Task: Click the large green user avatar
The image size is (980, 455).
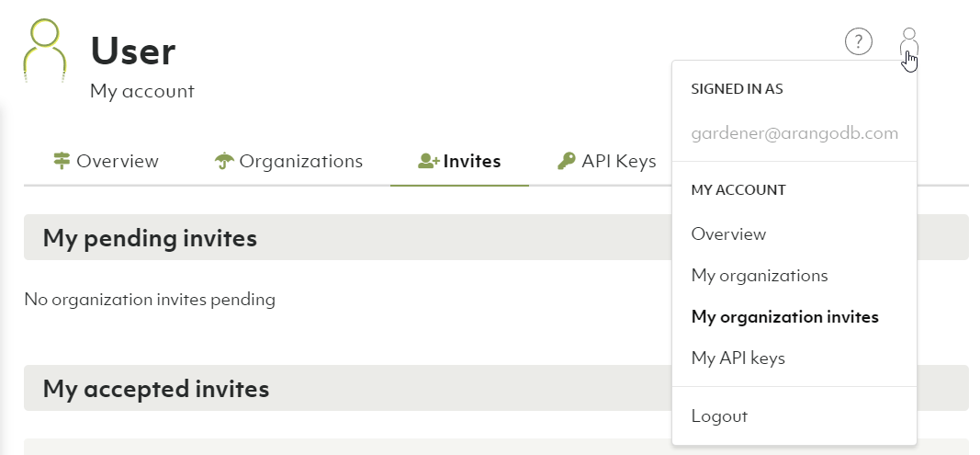Action: (45, 51)
